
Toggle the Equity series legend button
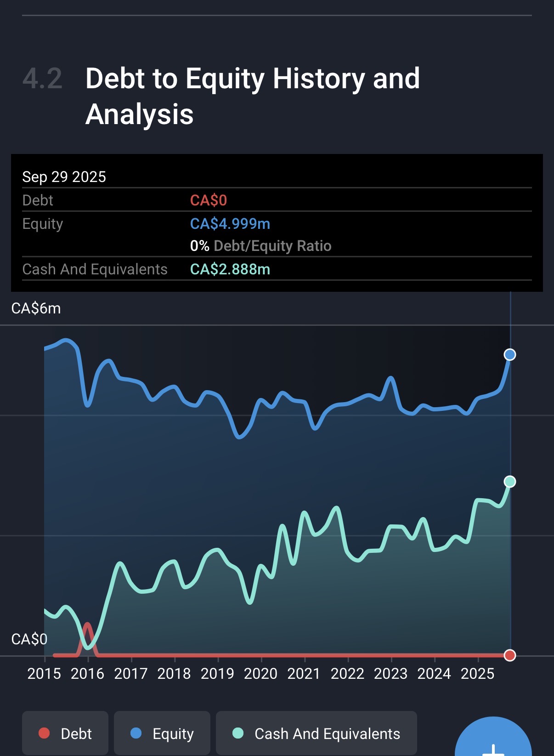[162, 733]
